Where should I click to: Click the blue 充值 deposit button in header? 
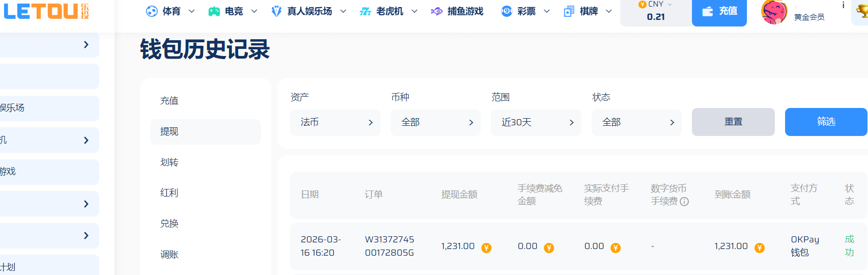tap(719, 11)
